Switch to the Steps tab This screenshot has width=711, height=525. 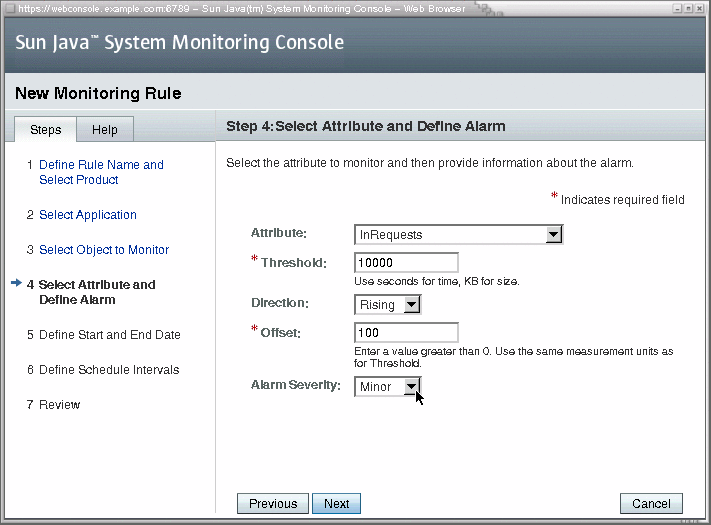tap(45, 130)
